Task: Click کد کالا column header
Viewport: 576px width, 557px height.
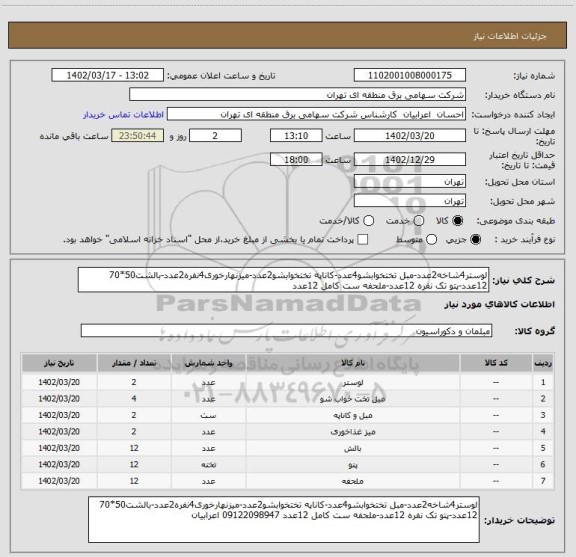Action: pyautogui.click(x=496, y=363)
